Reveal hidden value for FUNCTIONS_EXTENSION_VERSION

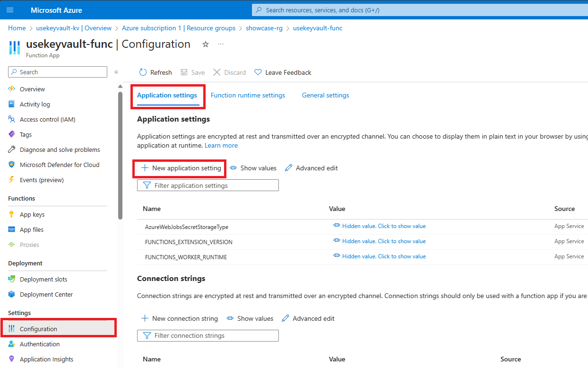380,241
